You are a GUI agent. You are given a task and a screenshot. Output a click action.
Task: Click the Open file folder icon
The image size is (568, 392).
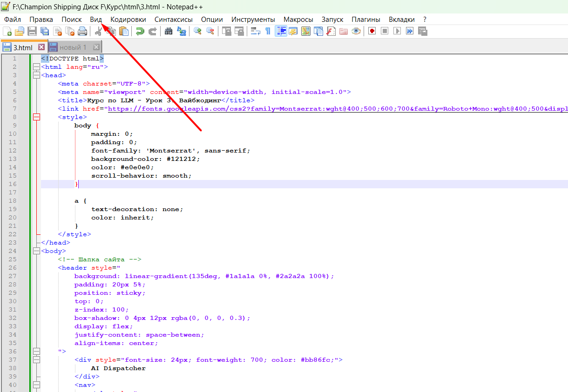click(20, 31)
